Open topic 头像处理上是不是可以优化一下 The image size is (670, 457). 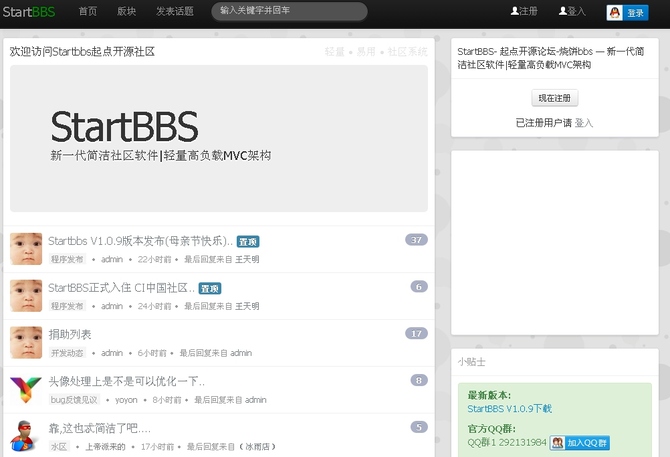point(126,381)
